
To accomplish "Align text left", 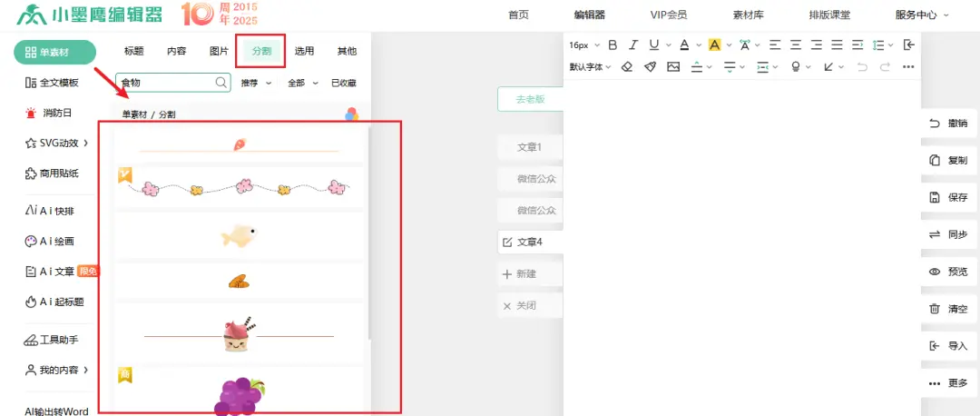I will pos(775,45).
